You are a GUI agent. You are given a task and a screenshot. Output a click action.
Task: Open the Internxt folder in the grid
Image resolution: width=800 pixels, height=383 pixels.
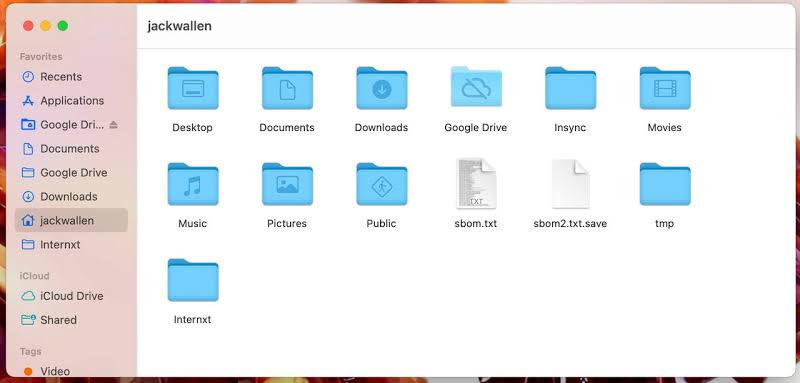click(x=193, y=280)
